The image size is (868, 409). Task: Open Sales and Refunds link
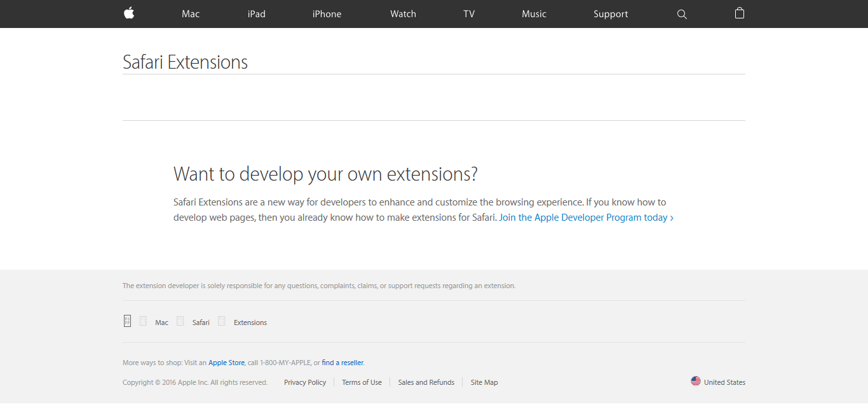tap(426, 382)
